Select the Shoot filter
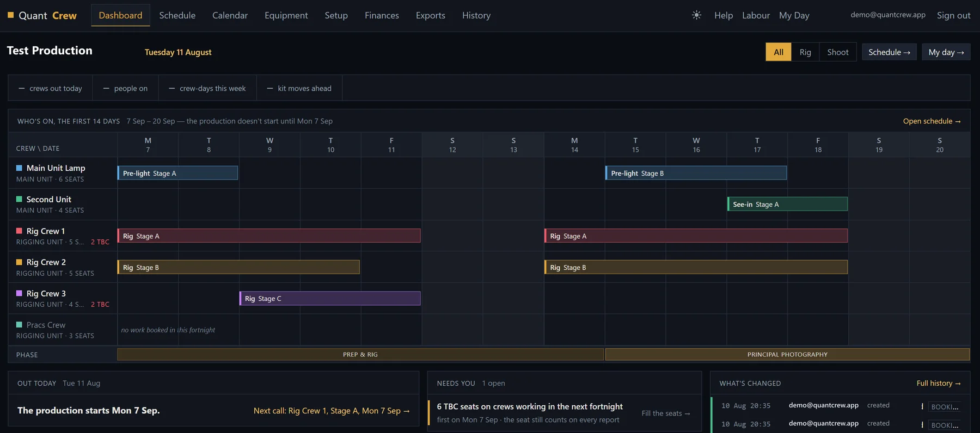Screen dimensions: 980x433 (838, 52)
